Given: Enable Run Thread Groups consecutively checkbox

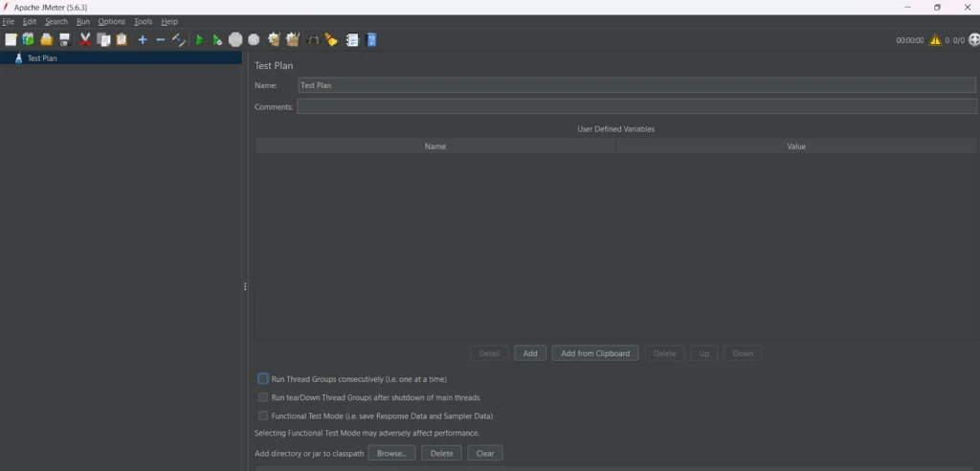Looking at the screenshot, I should (x=263, y=378).
